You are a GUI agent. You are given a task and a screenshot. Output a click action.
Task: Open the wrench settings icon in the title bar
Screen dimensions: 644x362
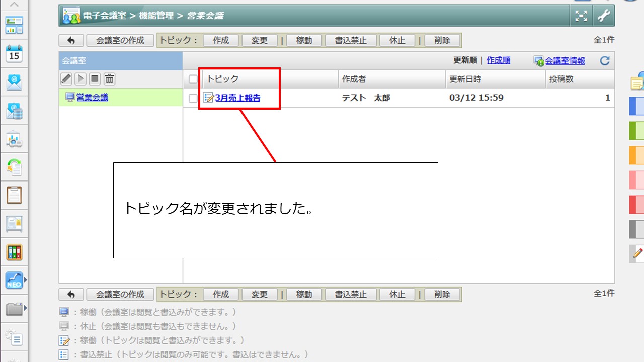(x=603, y=16)
